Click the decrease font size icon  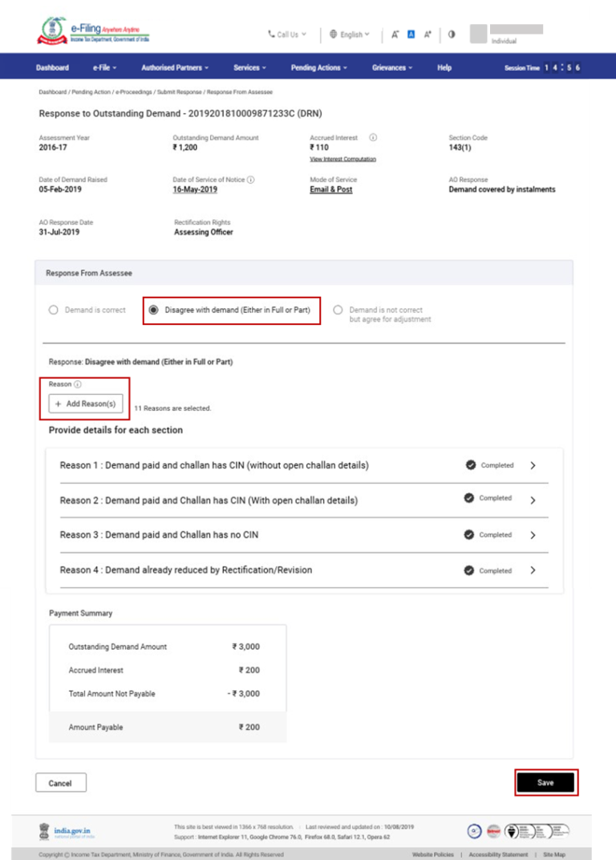pyautogui.click(x=395, y=34)
